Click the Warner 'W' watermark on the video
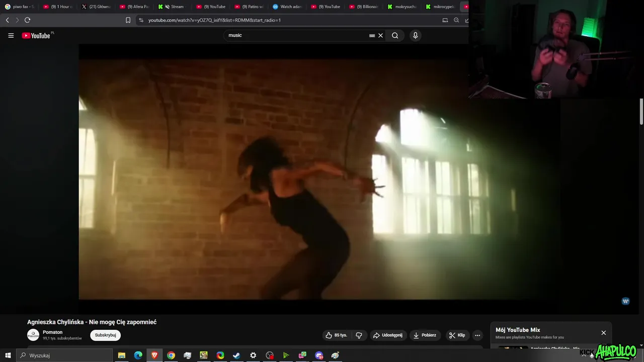Viewport: 644px width, 362px height. (626, 301)
